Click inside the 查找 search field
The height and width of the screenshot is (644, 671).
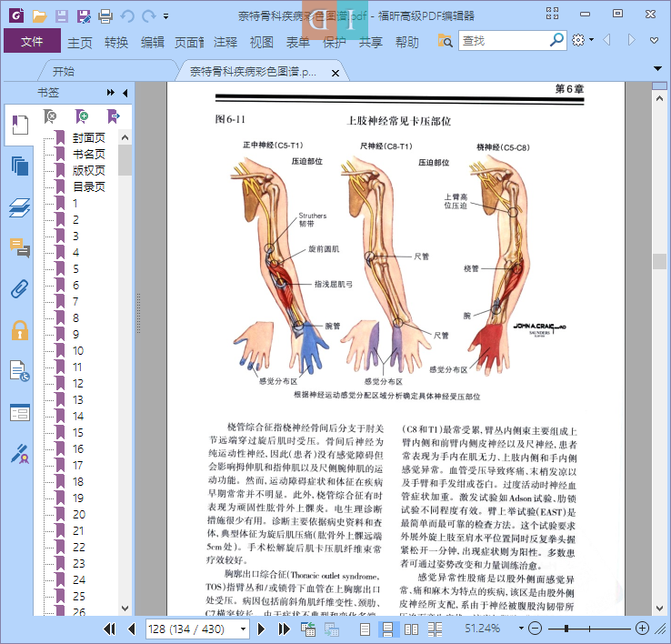pos(504,41)
